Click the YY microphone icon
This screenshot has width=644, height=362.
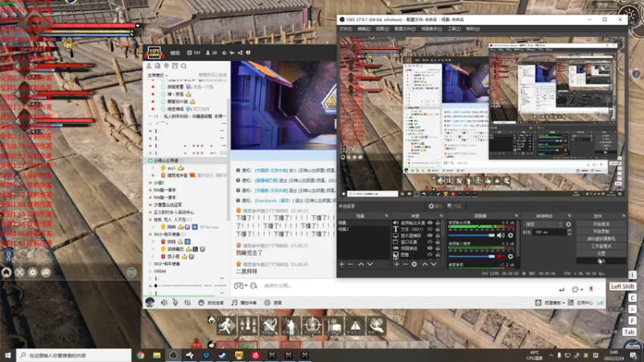tap(175, 302)
